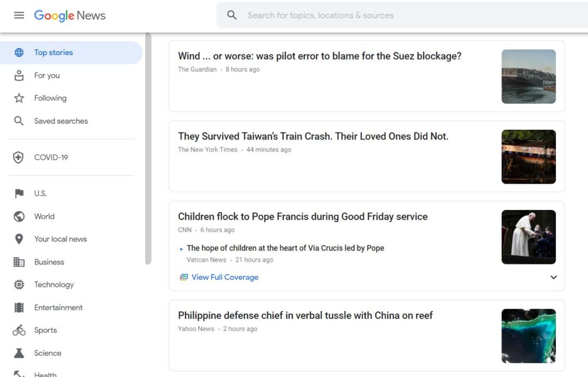
Task: Click the Google News logo
Action: point(69,15)
